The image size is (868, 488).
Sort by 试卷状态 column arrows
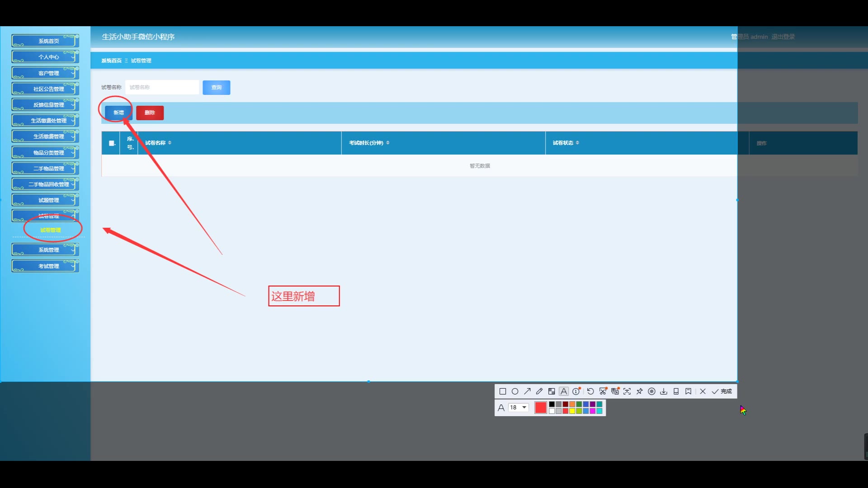tap(577, 143)
